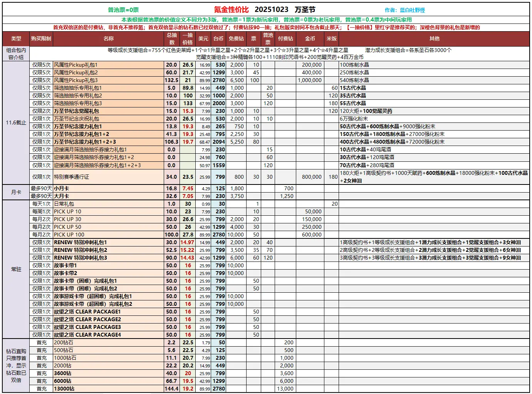Click the red title 氪金性价比

[x=231, y=10]
